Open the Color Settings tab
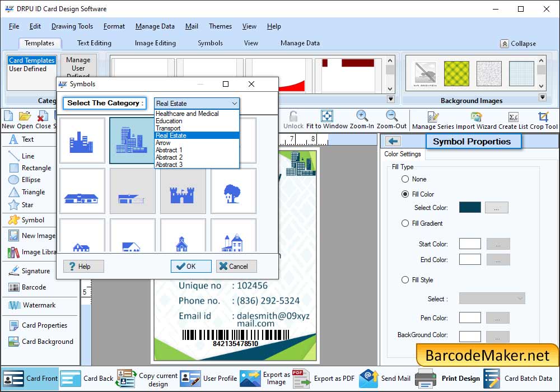Viewport: 560px width, 392px height. pos(403,154)
